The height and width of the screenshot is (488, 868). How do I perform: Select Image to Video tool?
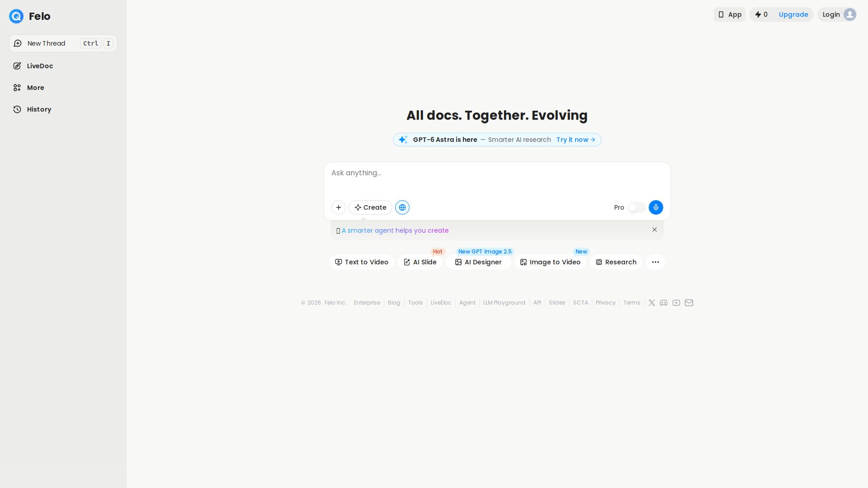pyautogui.click(x=550, y=262)
